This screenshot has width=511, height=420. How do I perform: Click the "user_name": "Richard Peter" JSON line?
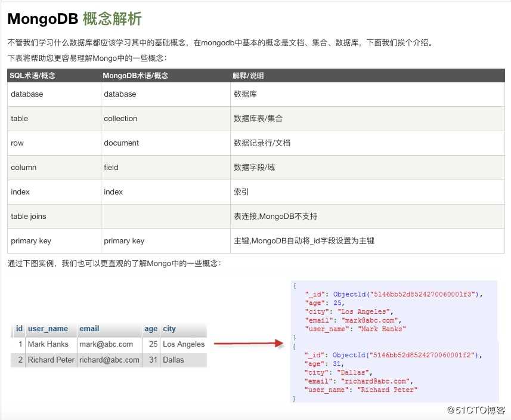click(x=361, y=390)
